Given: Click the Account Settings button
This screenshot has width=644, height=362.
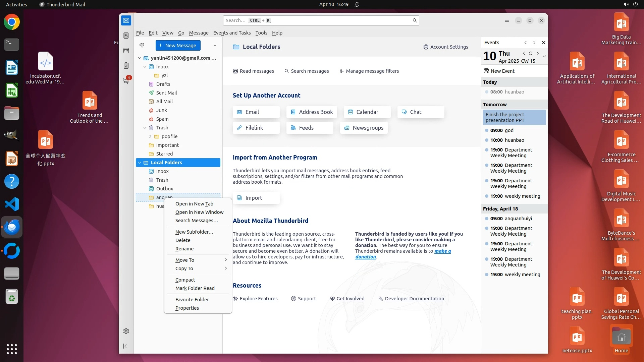Looking at the screenshot, I should click(x=446, y=47).
